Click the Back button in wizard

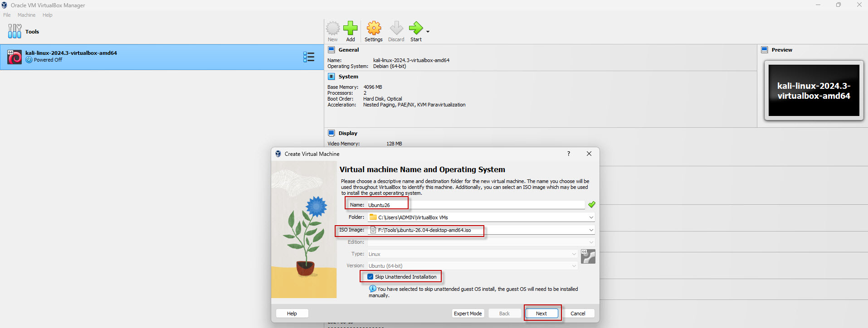coord(504,314)
